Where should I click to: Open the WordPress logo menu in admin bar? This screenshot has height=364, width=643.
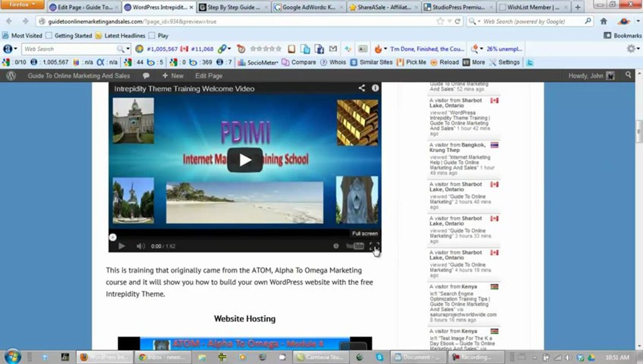[11, 75]
